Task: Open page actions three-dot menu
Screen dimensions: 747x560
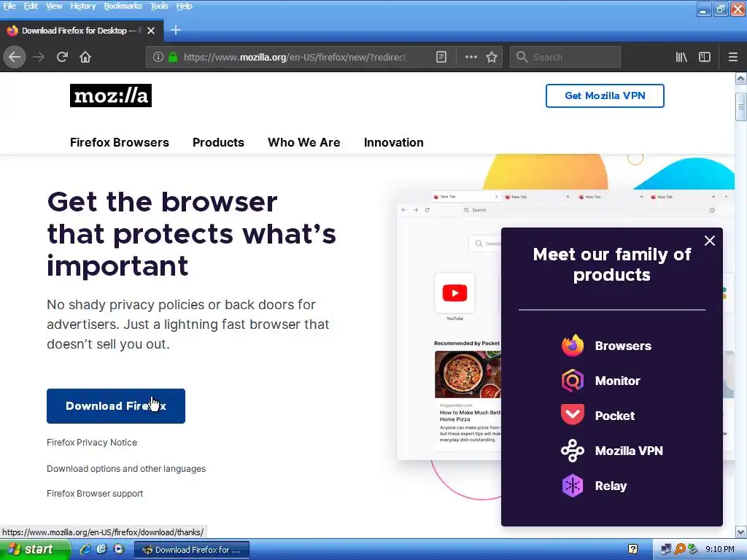Action: 471,57
